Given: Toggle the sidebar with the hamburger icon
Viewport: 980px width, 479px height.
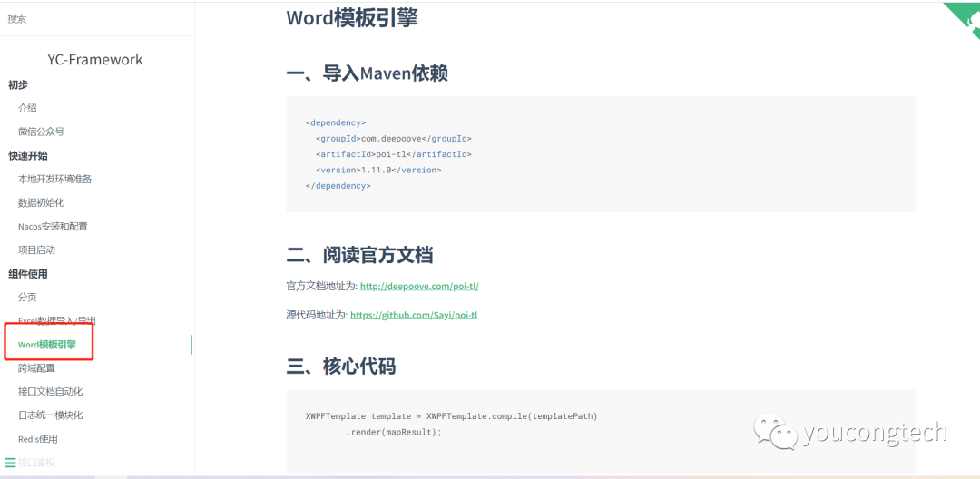Looking at the screenshot, I should pyautogui.click(x=10, y=463).
